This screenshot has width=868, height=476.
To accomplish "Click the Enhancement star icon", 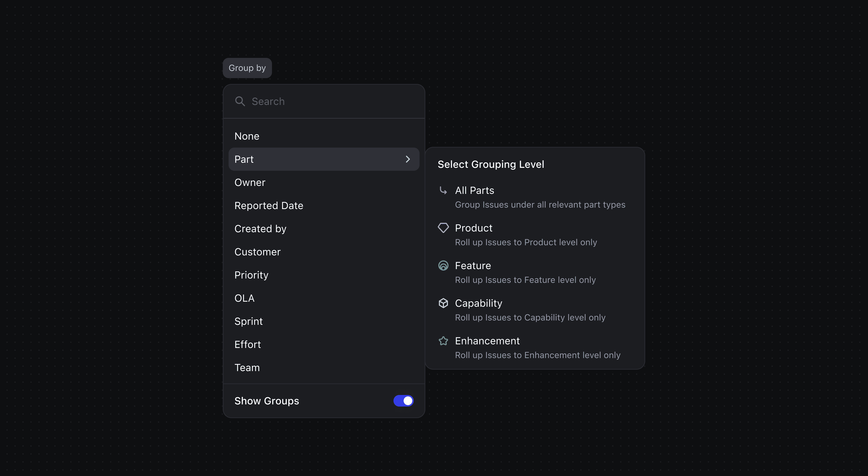I will point(443,341).
